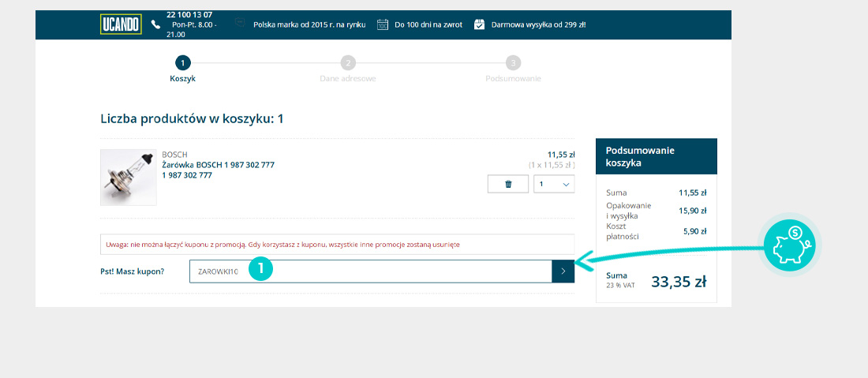
Task: Go to the Dane adresowe step
Action: [x=348, y=63]
